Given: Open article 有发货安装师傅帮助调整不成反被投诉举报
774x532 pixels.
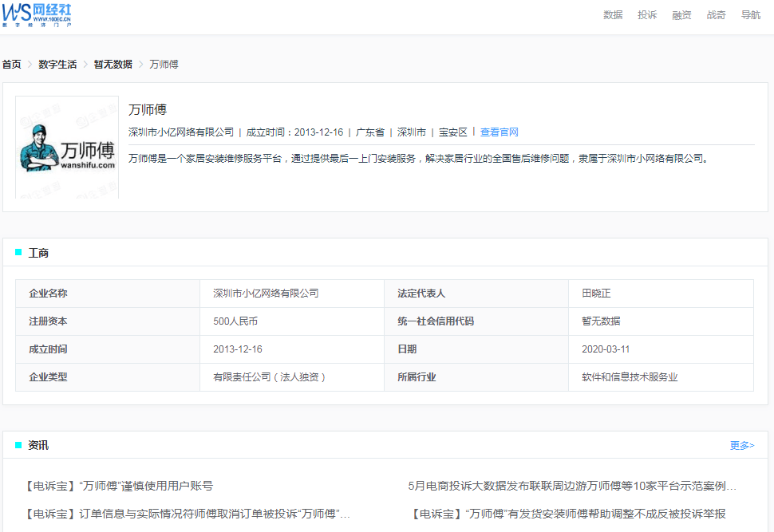Looking at the screenshot, I should [x=567, y=514].
